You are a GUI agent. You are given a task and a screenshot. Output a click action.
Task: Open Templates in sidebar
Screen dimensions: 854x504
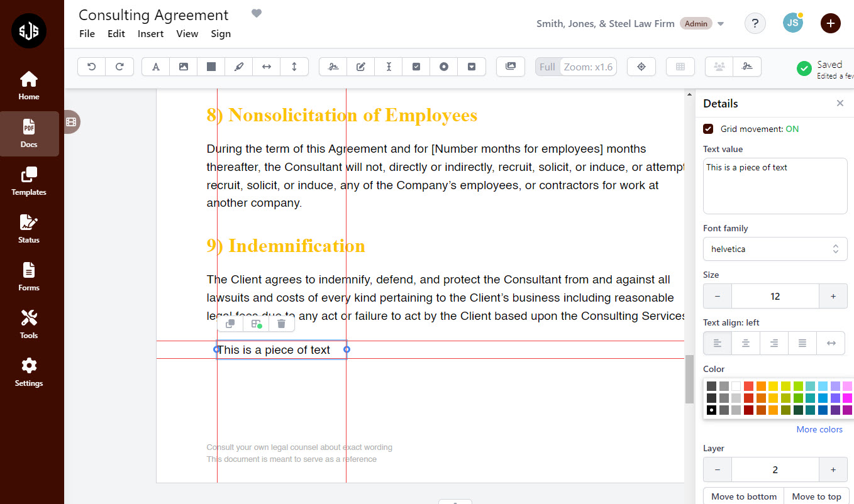click(x=29, y=182)
